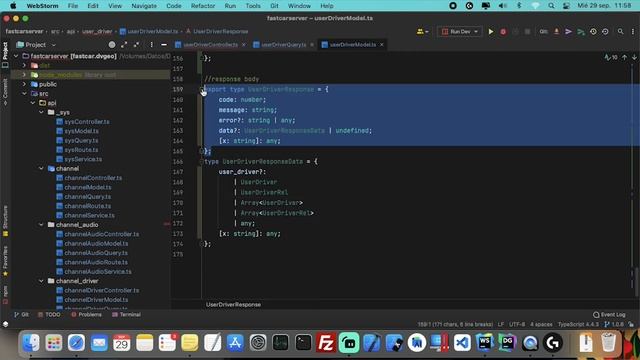
Task: Open the Navigate menu
Action: (x=144, y=6)
